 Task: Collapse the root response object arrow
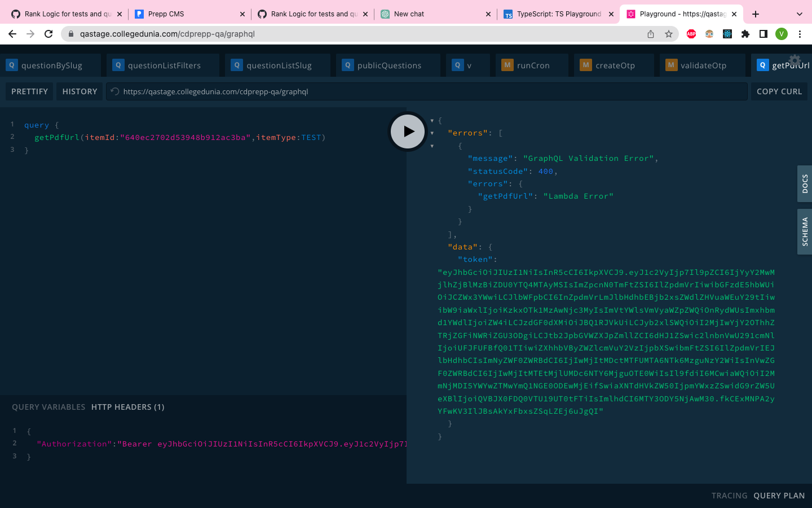[433, 120]
